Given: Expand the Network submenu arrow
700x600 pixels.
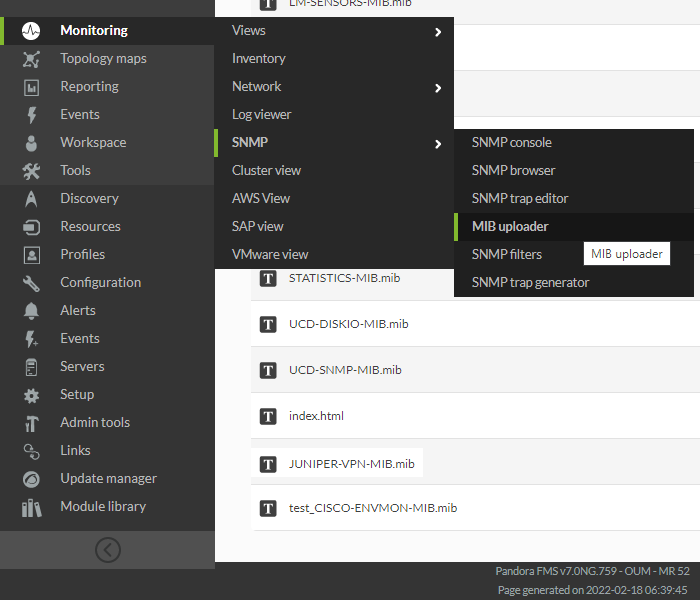Looking at the screenshot, I should point(438,88).
